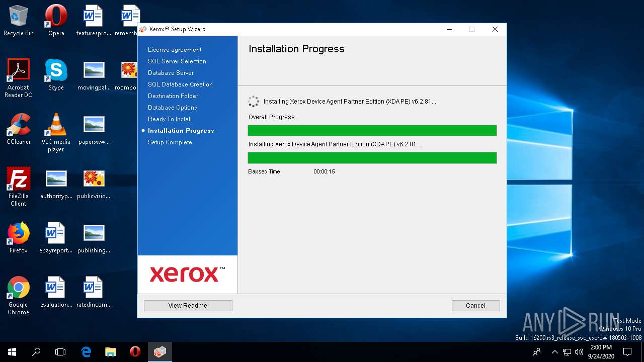The image size is (644, 362).
Task: Open the Action Center notifications icon
Action: 627,352
